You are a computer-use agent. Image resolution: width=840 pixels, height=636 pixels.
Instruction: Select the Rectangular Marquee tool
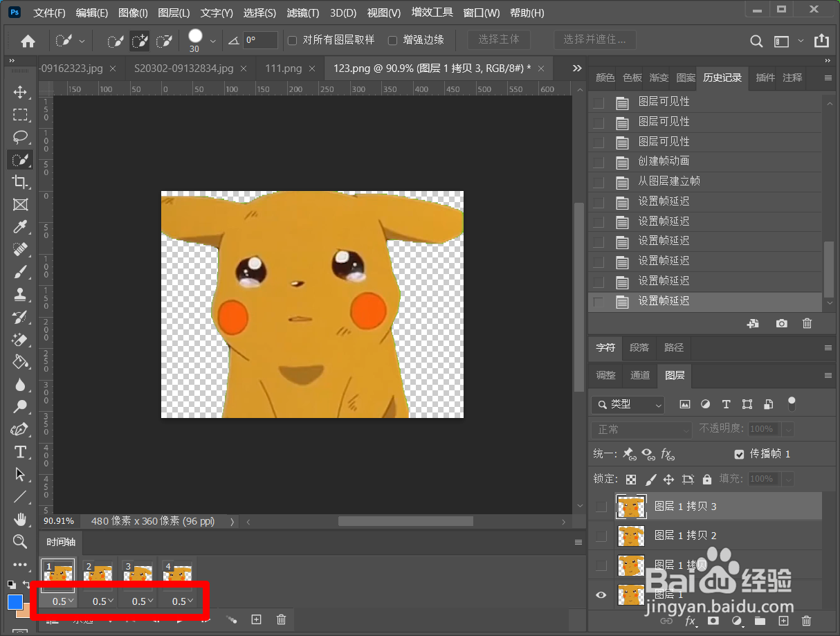[20, 115]
